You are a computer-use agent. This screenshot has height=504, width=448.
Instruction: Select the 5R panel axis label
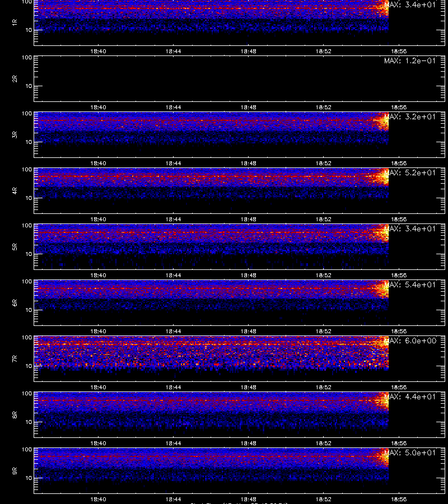coord(15,247)
